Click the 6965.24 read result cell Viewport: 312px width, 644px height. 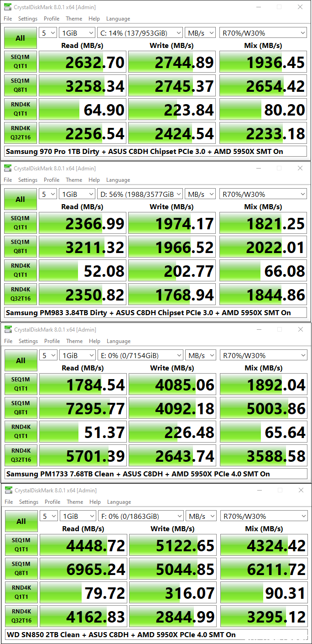pos(83,569)
